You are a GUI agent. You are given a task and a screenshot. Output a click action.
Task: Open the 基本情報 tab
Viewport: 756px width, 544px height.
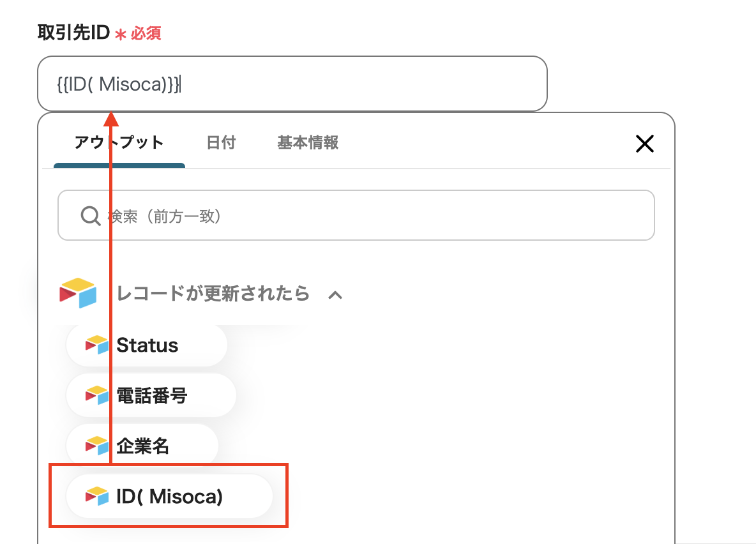click(308, 142)
